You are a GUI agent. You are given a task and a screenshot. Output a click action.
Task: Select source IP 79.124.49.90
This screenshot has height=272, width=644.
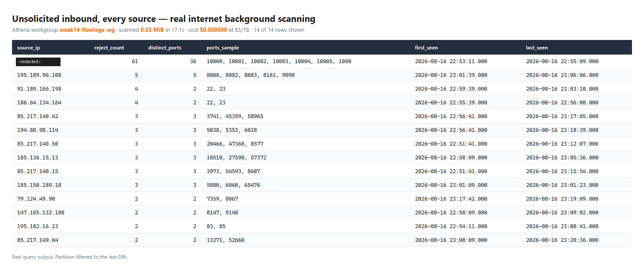point(36,199)
